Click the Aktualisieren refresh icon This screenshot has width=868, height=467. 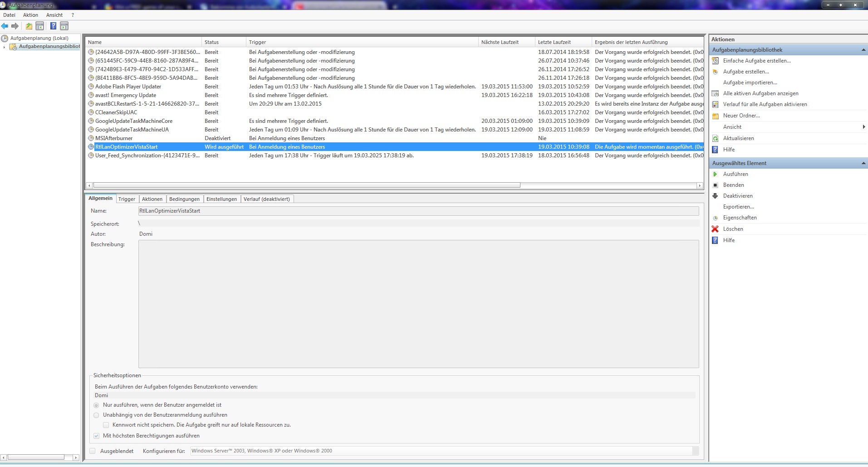pos(716,138)
